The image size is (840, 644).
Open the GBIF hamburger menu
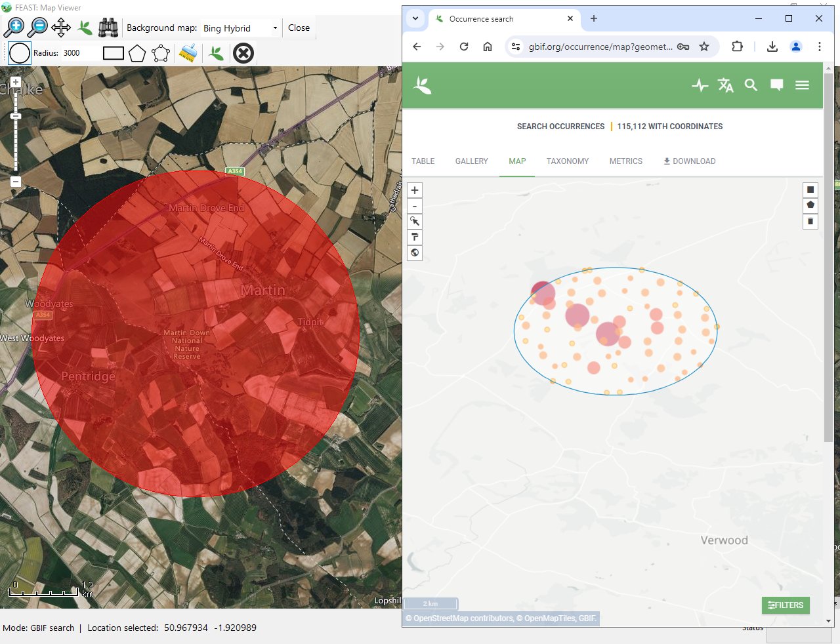(x=802, y=85)
